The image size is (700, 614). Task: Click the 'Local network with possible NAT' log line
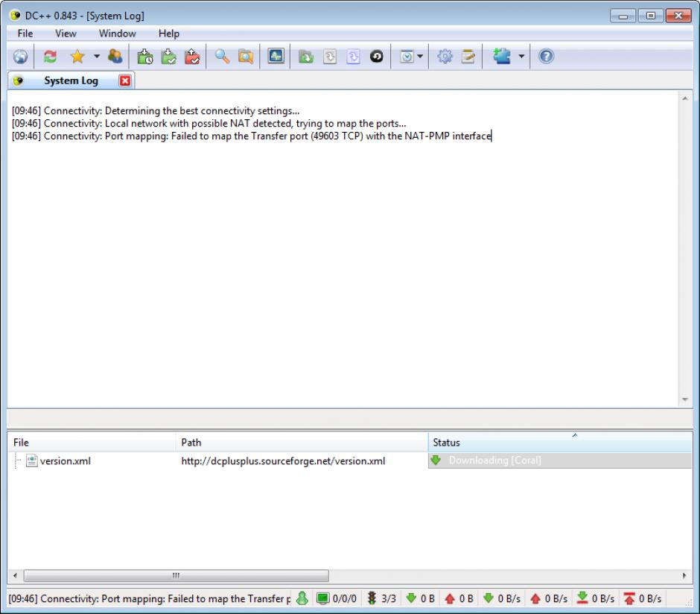(x=209, y=123)
